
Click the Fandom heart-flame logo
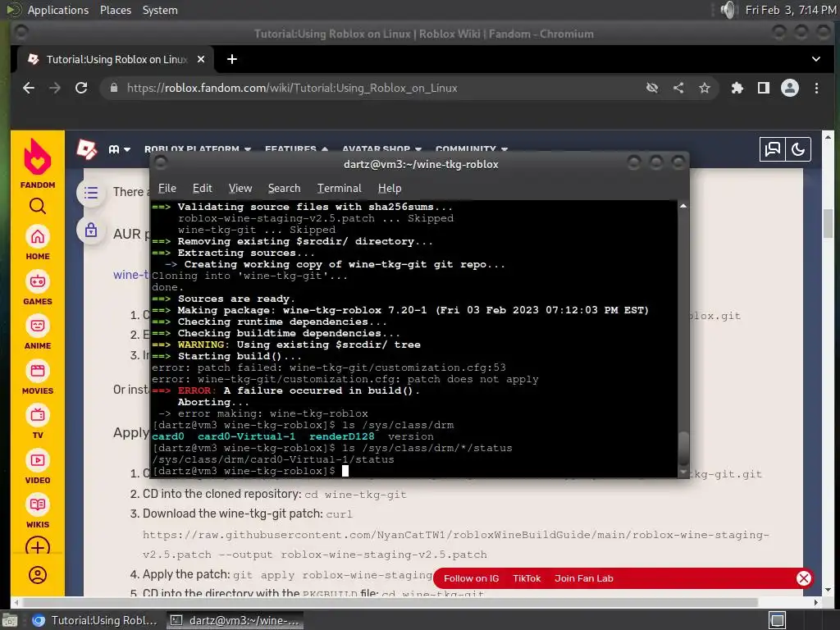coord(38,157)
